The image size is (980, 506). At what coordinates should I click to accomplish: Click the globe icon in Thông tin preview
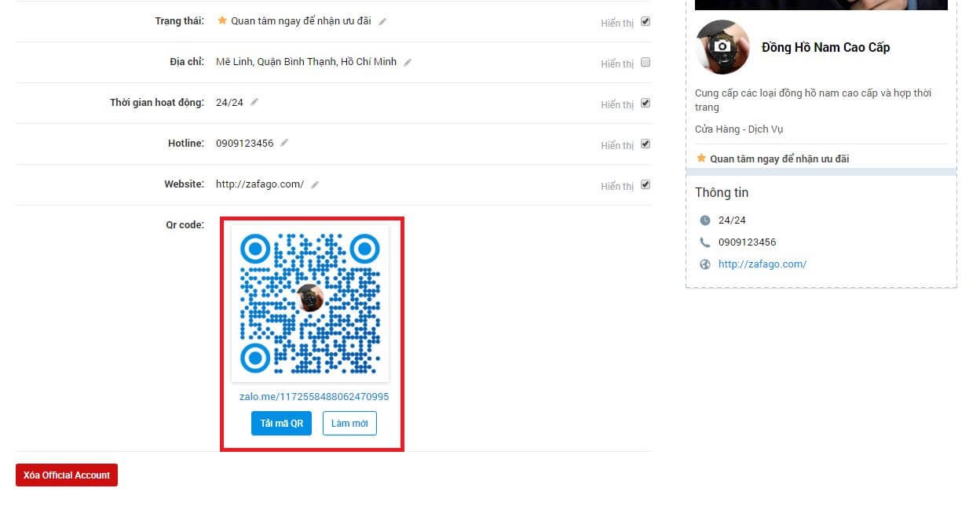705,264
